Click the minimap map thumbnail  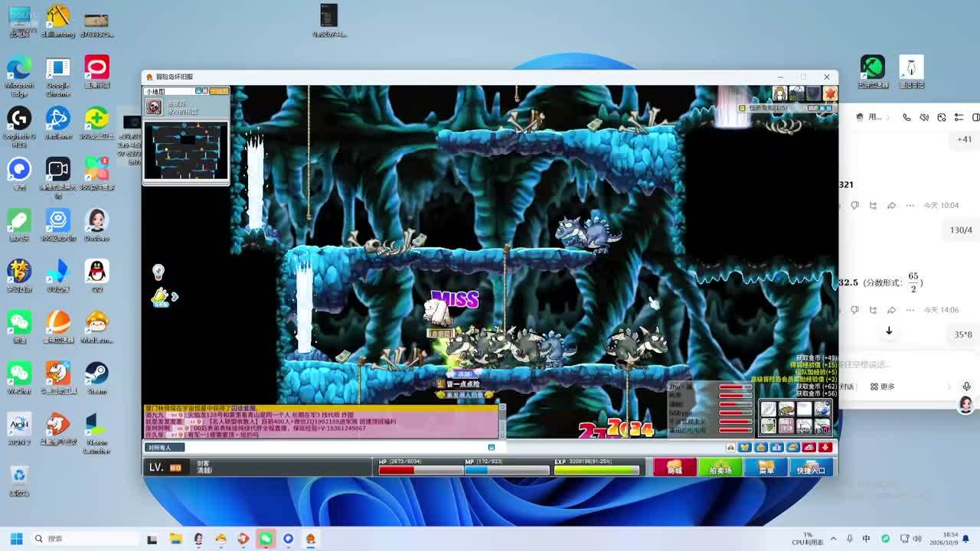186,152
